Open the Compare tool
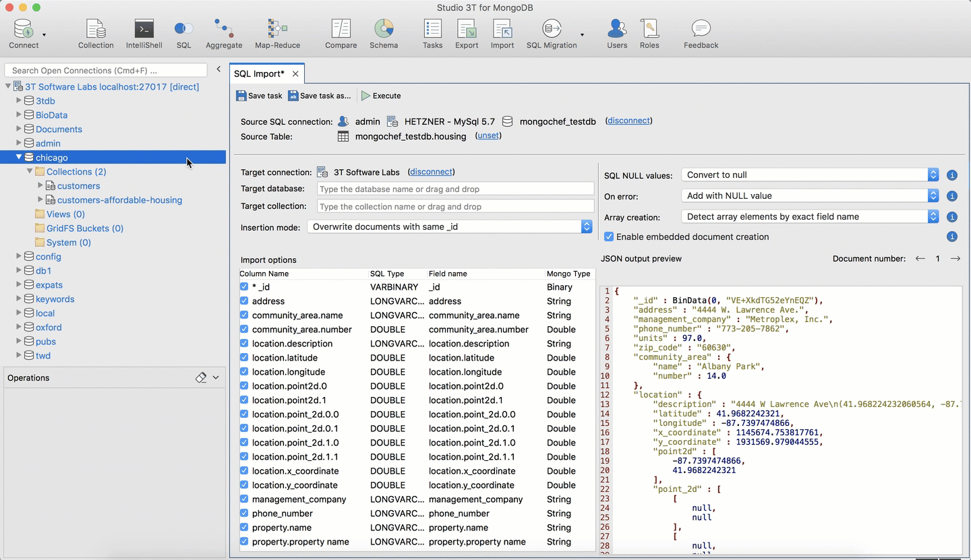Image resolution: width=971 pixels, height=560 pixels. [x=341, y=34]
